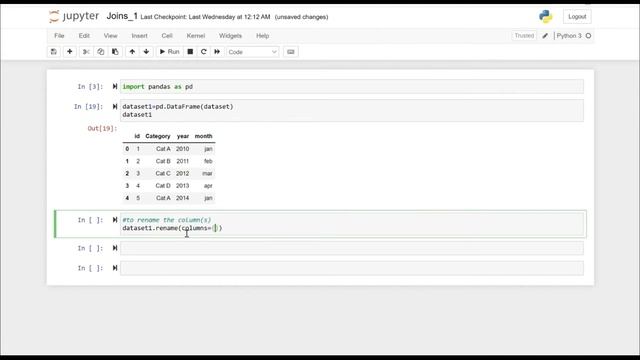Click run icon beside last empty cell
The width and height of the screenshot is (640, 360).
(x=115, y=268)
